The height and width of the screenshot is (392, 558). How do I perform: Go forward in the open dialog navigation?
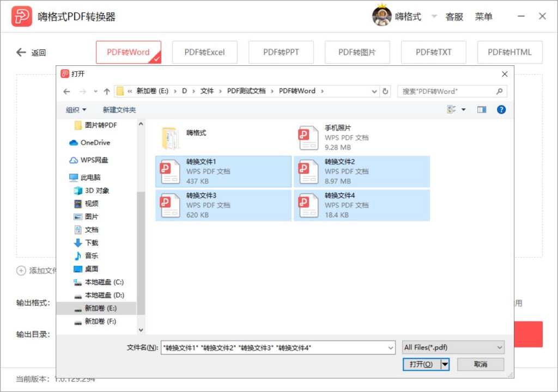point(83,91)
